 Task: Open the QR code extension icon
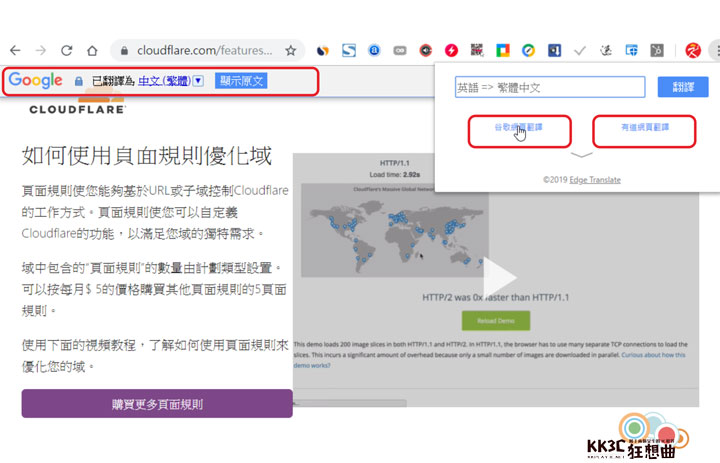[x=477, y=50]
